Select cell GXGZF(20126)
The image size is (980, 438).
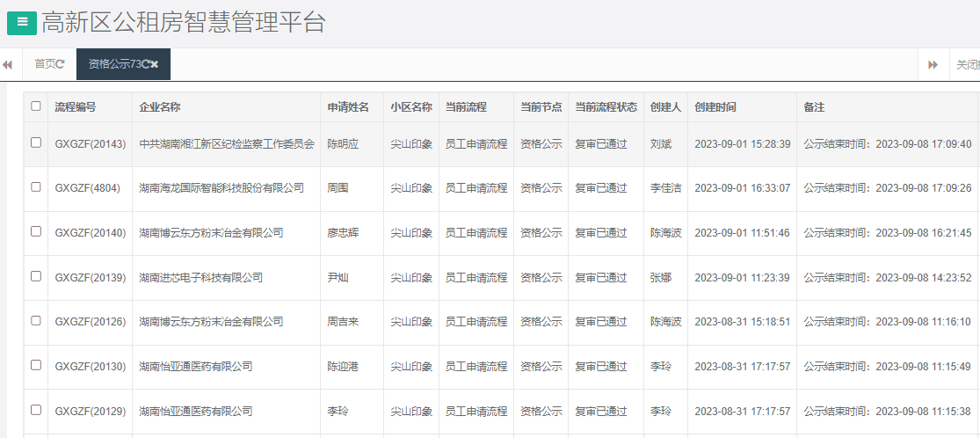point(91,322)
